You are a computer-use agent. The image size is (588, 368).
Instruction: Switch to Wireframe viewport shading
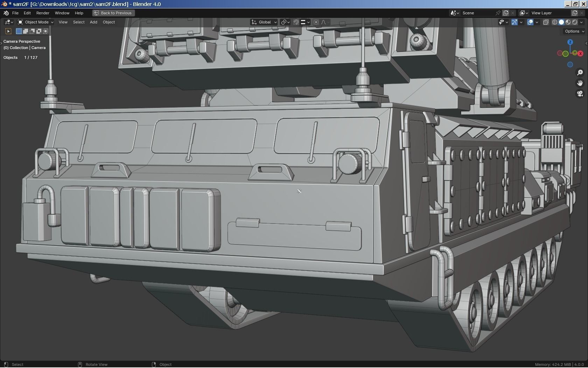click(555, 22)
